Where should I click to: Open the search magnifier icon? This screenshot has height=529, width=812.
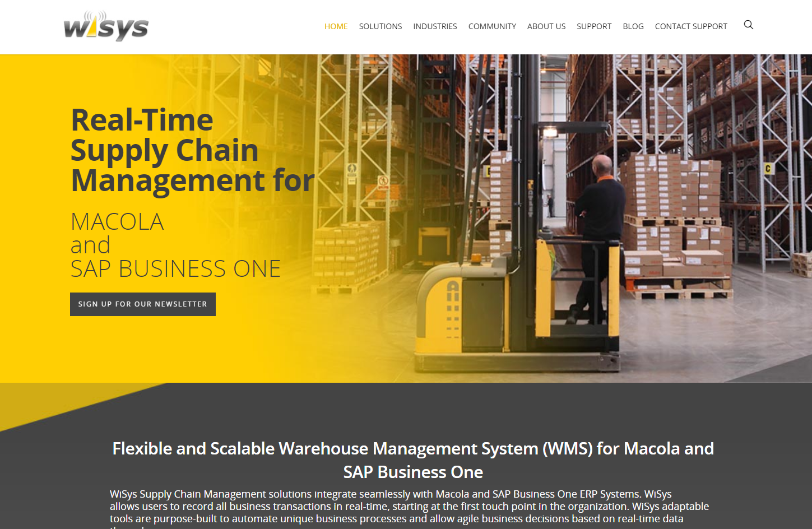[x=748, y=25]
